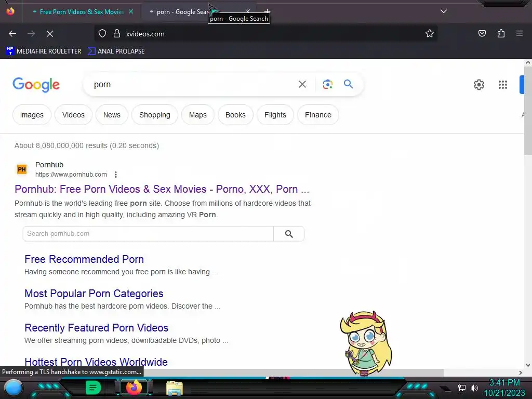The image size is (532, 399).
Task: Go to the Google homepage logo
Action: pyautogui.click(x=36, y=85)
